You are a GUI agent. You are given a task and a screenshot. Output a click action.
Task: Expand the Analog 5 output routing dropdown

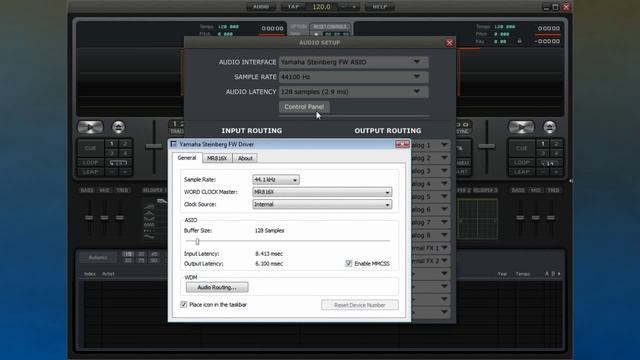pyautogui.click(x=430, y=196)
